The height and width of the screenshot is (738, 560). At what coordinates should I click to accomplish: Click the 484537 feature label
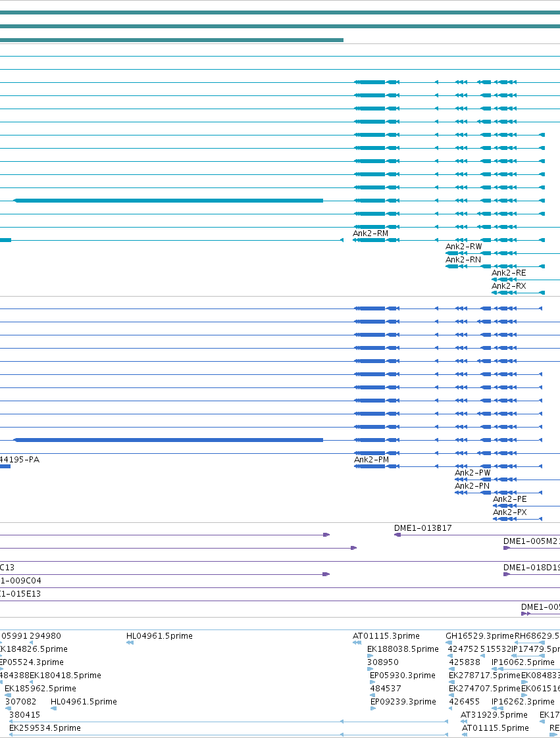tap(386, 689)
